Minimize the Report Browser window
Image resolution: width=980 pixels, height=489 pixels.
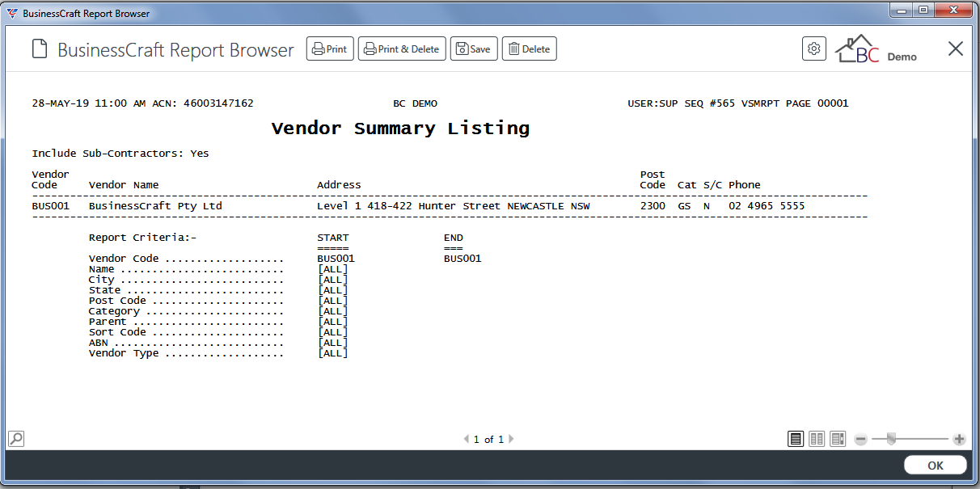click(902, 10)
